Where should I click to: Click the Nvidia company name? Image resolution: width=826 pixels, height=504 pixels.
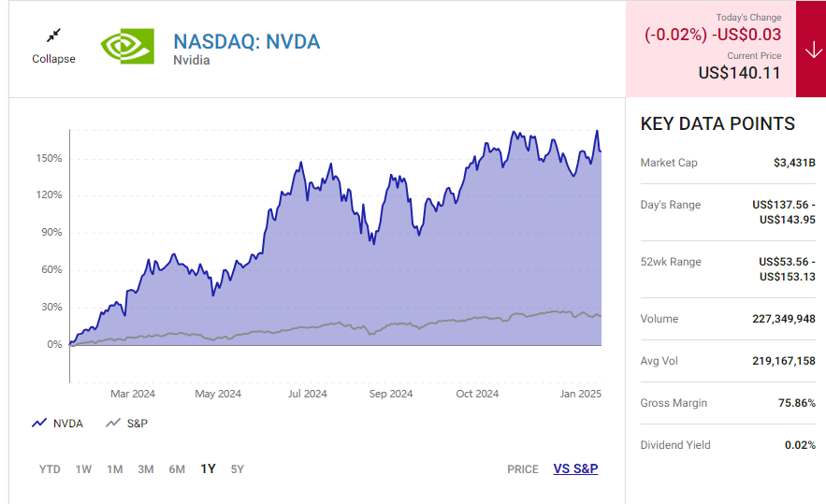click(191, 60)
